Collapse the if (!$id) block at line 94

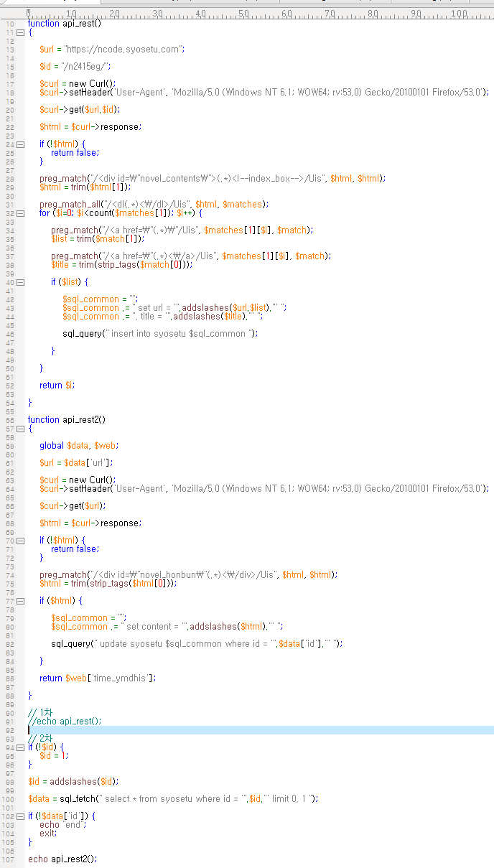[x=20, y=747]
